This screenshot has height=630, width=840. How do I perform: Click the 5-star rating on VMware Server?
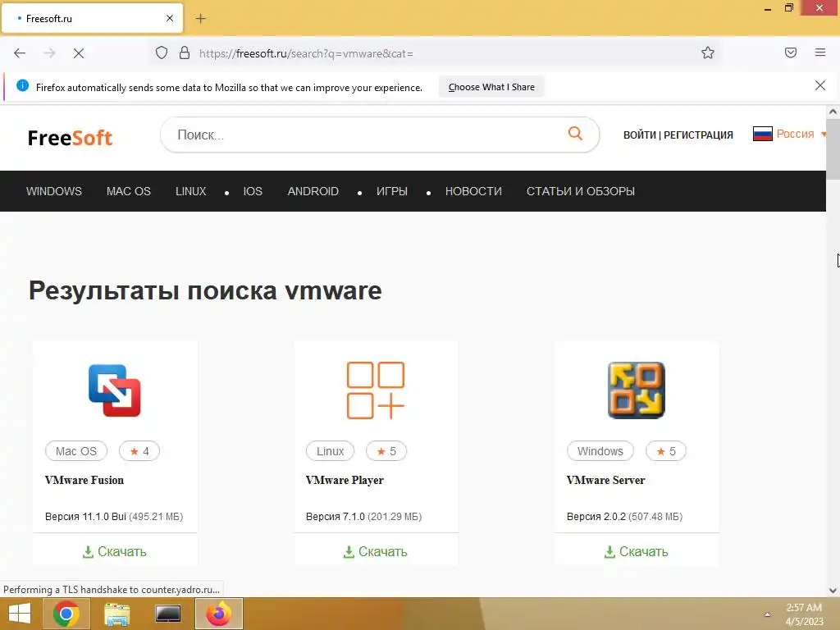click(x=666, y=451)
